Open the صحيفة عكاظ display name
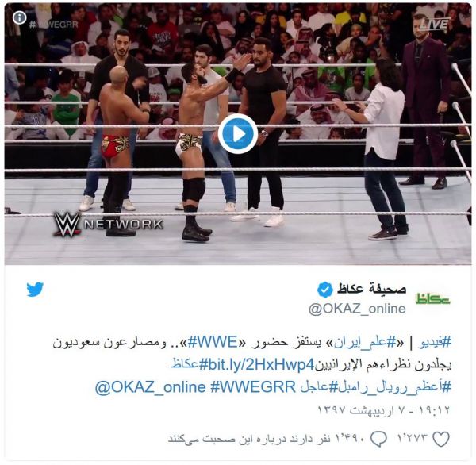The height and width of the screenshot is (465, 476). [371, 288]
